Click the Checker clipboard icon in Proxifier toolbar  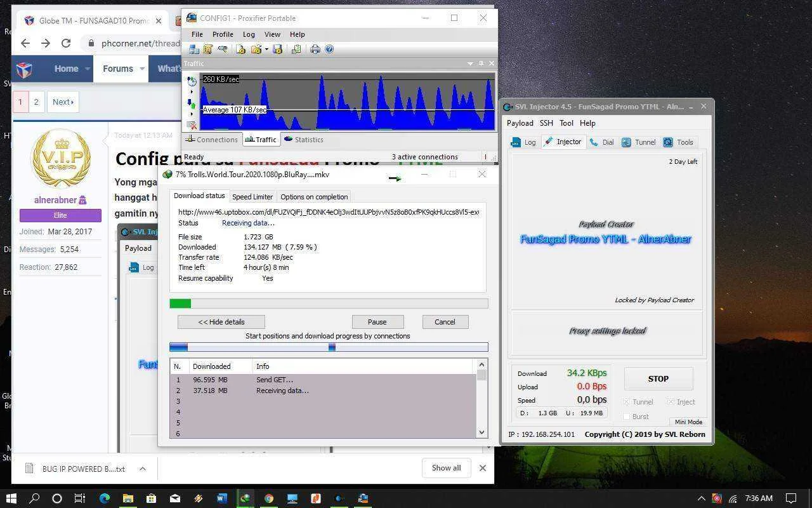(296, 49)
